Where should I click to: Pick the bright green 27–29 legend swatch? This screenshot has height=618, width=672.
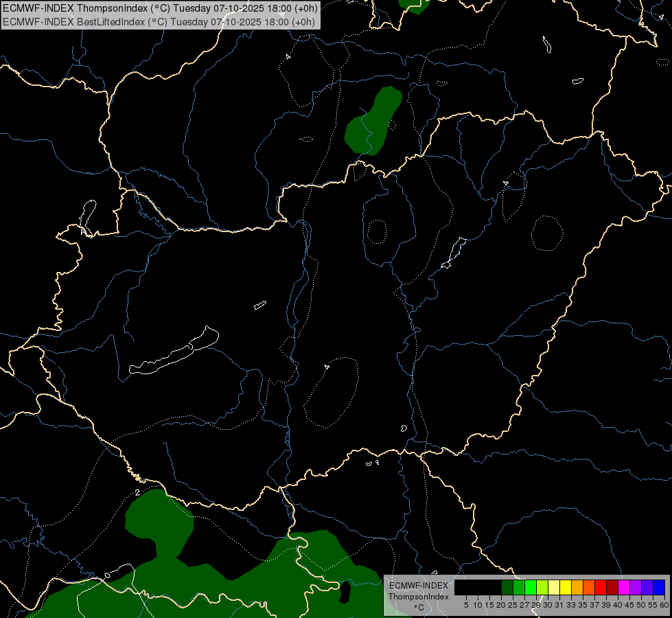[531, 587]
